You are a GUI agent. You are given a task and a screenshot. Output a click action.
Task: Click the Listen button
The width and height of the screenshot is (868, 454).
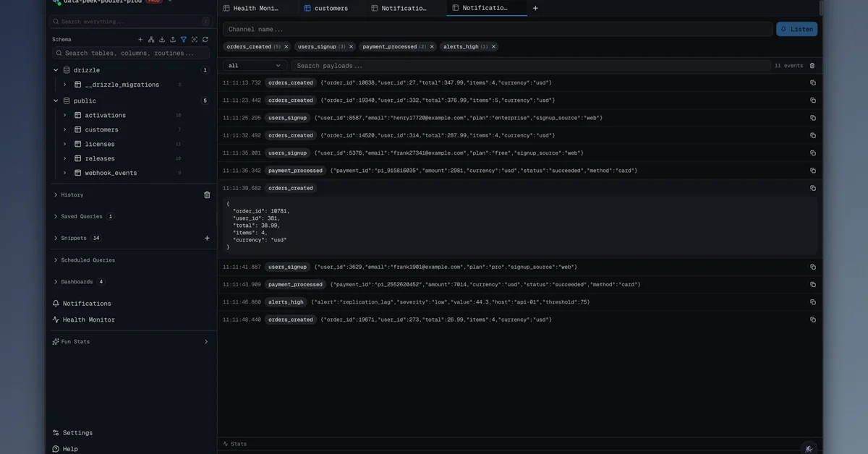coord(796,29)
